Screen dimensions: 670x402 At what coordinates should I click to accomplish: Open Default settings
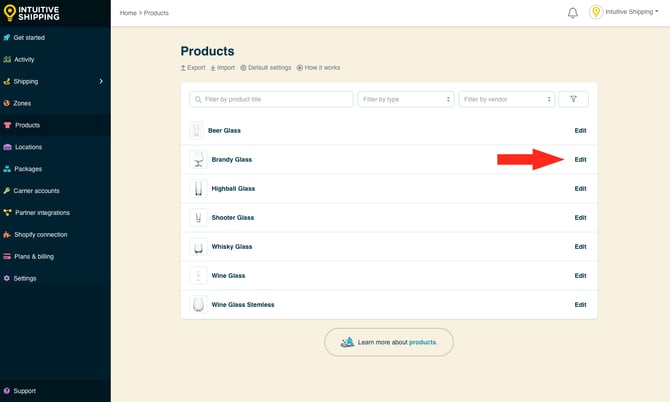pyautogui.click(x=266, y=67)
